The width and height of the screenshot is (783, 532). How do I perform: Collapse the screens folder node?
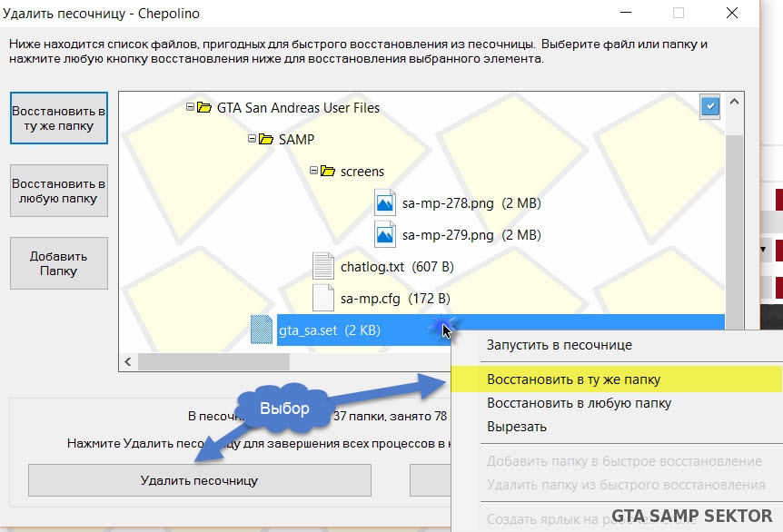point(313,171)
